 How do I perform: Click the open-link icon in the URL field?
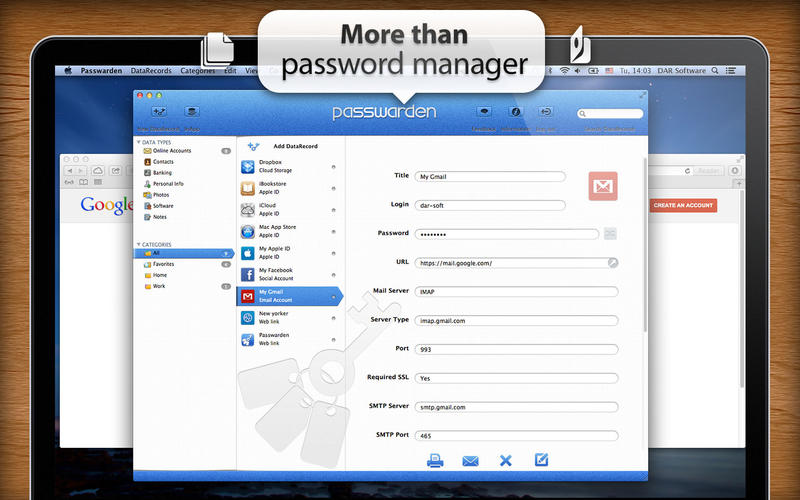pos(613,263)
